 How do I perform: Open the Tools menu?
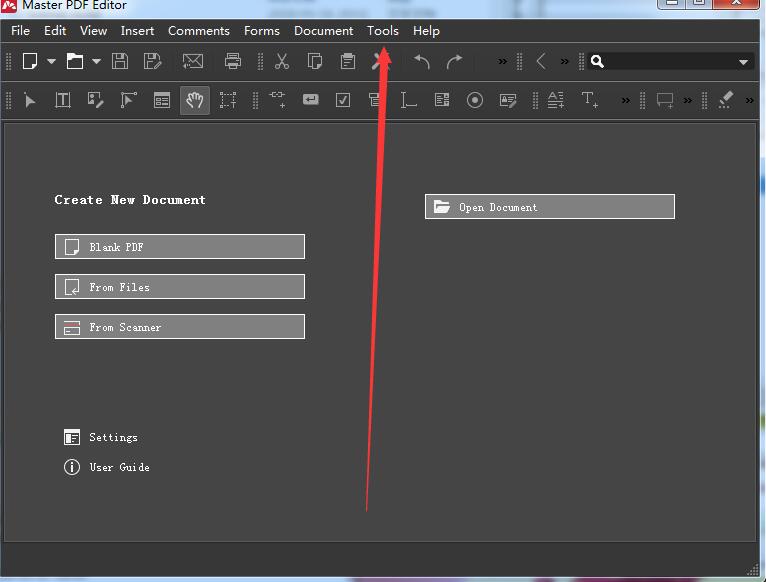point(383,31)
